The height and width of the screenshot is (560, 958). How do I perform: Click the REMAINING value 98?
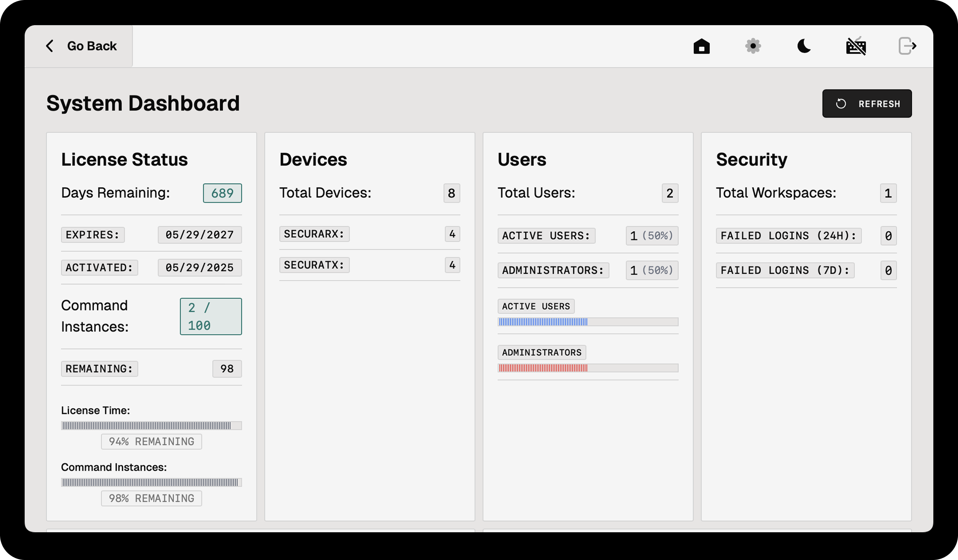227,369
